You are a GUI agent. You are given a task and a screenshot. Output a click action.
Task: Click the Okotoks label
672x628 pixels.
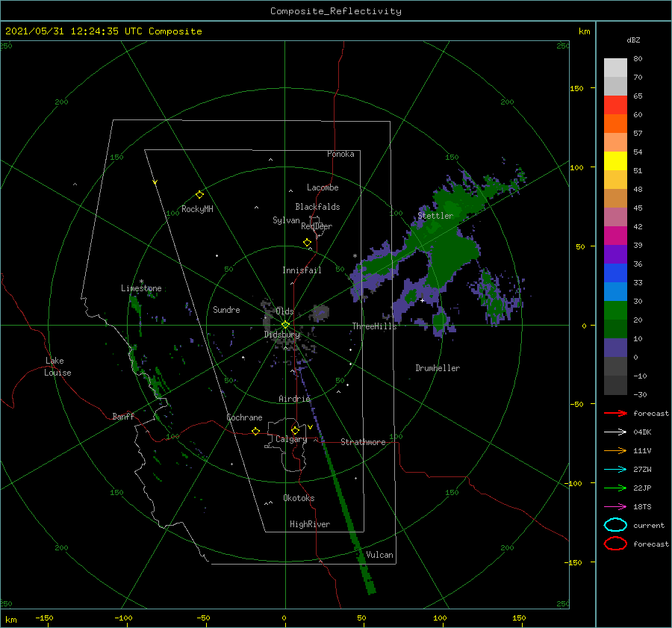pos(299,498)
